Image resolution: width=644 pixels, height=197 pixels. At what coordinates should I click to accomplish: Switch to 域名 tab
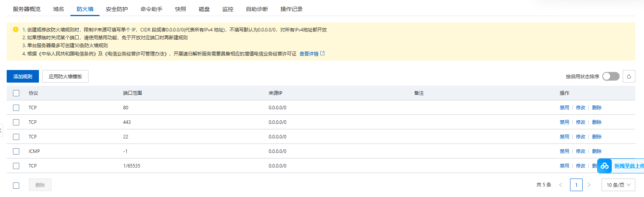click(59, 9)
